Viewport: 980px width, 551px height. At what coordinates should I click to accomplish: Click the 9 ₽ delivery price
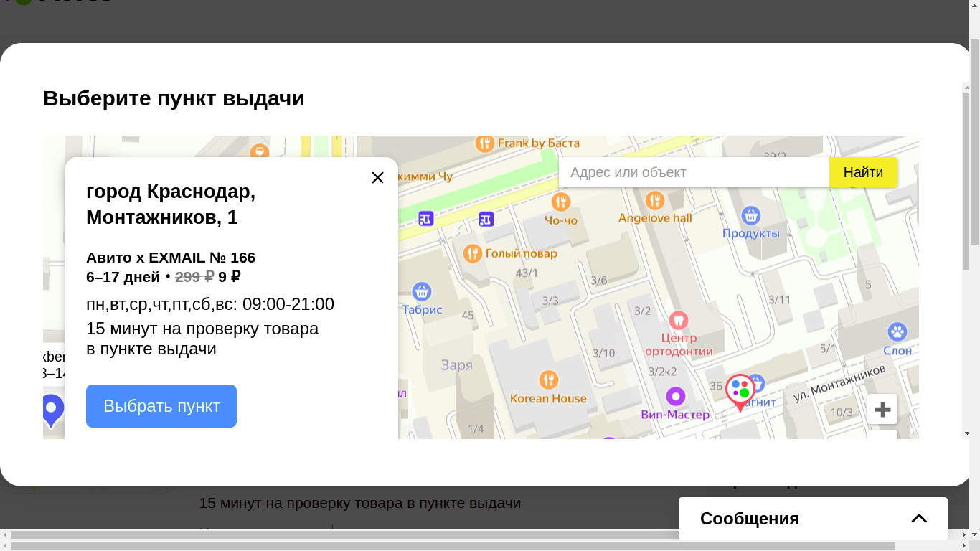click(x=229, y=277)
